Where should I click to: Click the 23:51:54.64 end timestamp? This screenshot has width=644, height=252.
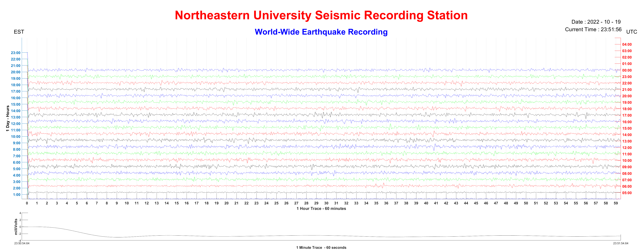coord(620,243)
